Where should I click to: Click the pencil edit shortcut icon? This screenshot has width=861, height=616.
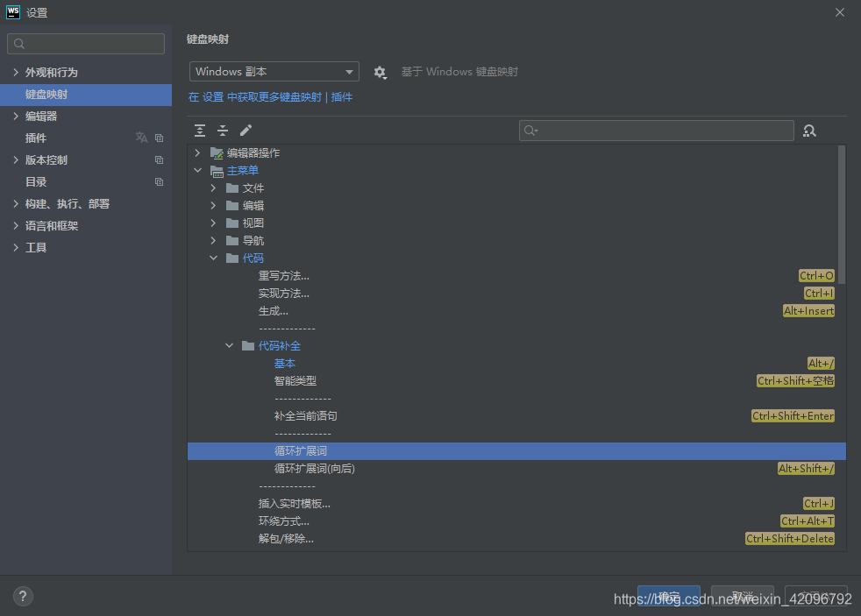tap(246, 131)
